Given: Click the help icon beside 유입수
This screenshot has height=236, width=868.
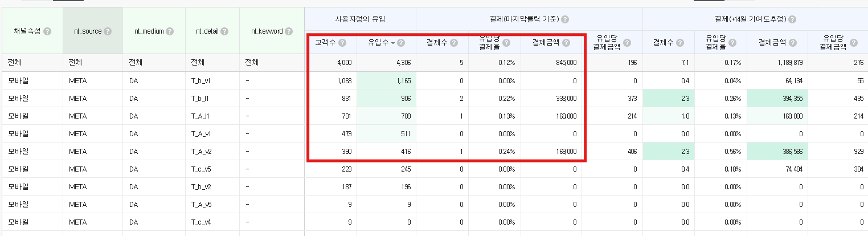Looking at the screenshot, I should tap(401, 43).
